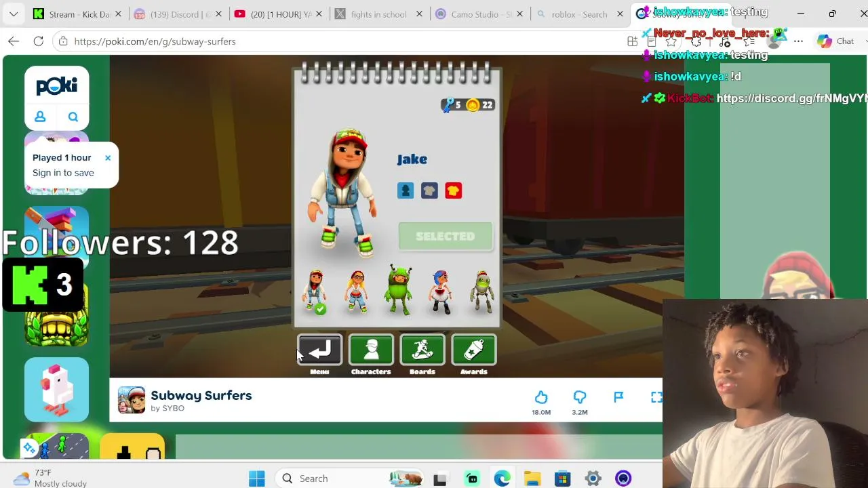Click the keys and coins counter
This screenshot has height=488, width=868.
[x=468, y=105]
